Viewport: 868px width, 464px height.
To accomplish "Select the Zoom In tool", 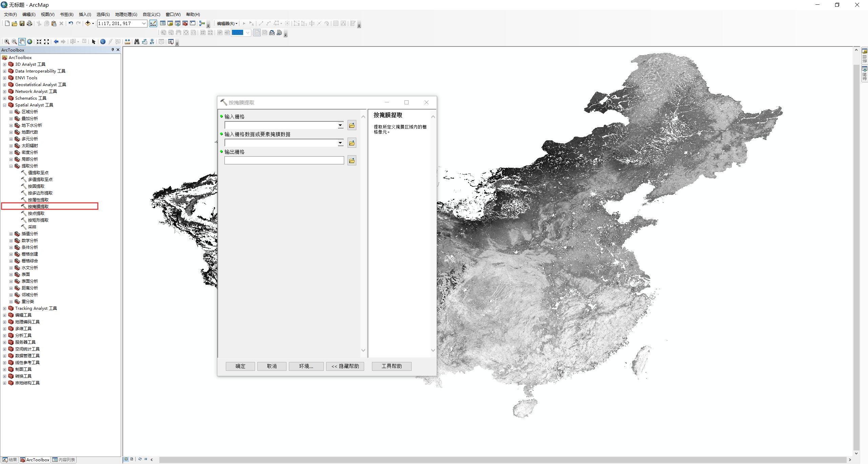I will click(6, 42).
